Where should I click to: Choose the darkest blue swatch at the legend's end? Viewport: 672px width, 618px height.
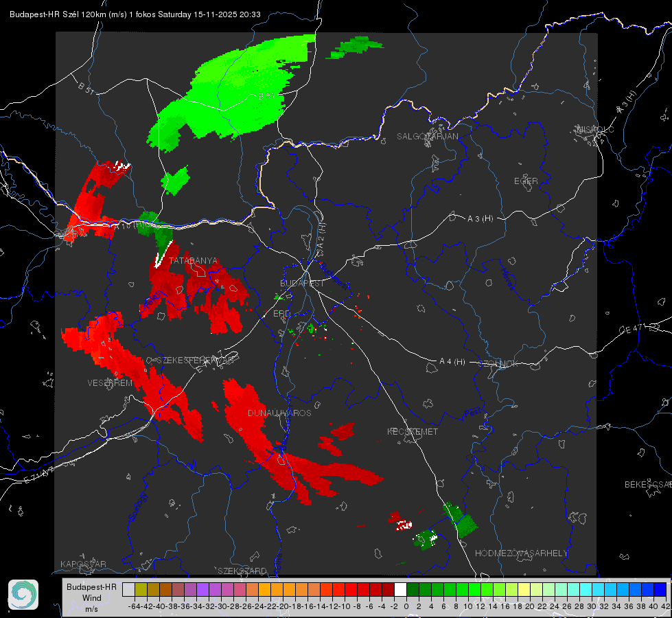tap(660, 590)
